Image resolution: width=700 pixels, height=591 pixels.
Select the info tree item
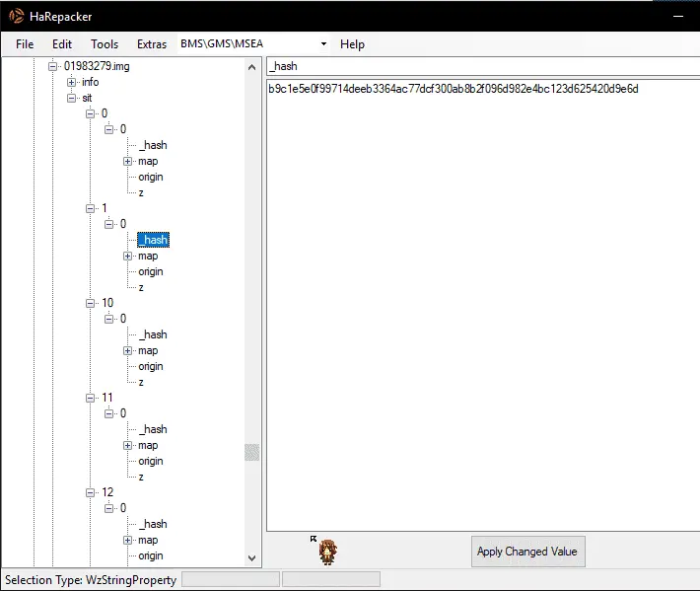[90, 82]
